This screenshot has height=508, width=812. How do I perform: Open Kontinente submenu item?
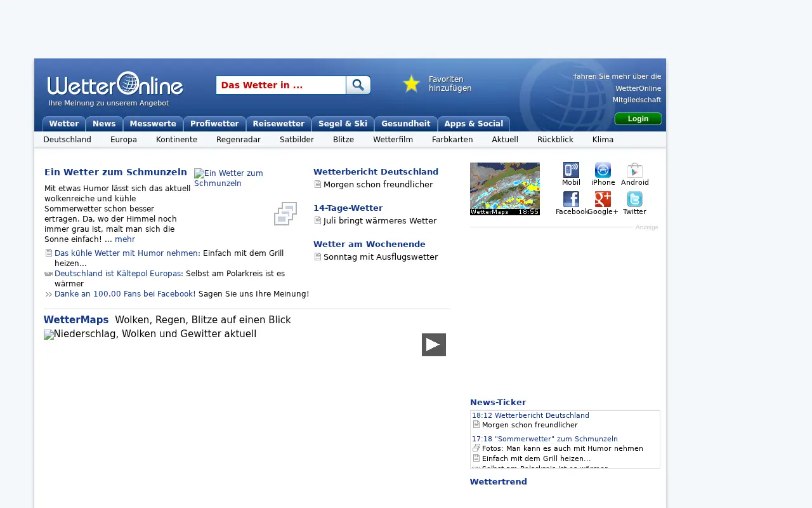[176, 140]
